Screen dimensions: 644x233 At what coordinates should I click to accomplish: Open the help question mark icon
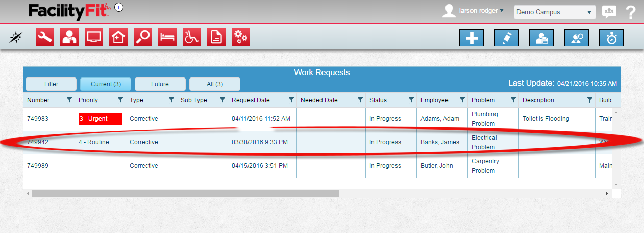click(631, 12)
